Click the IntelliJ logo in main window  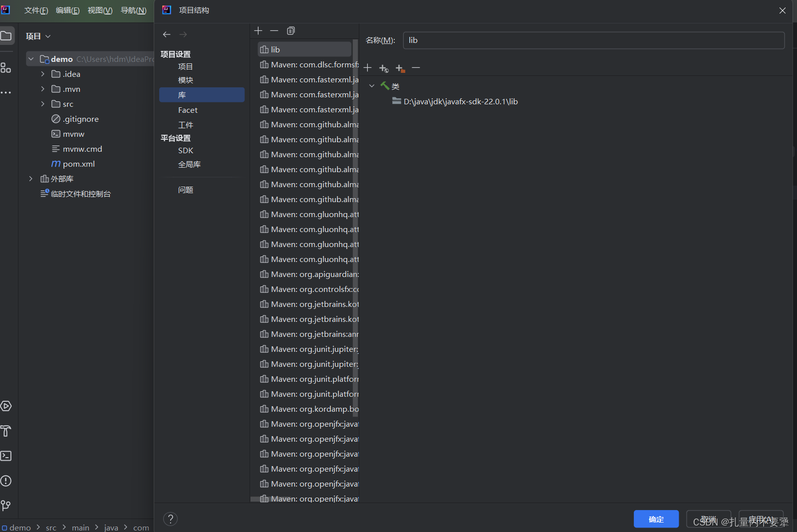tap(5, 10)
